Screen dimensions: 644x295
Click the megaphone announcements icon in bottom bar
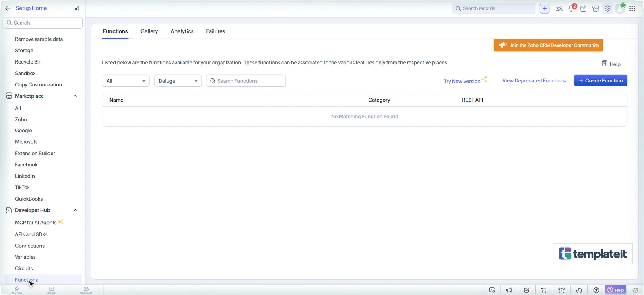pos(509,290)
